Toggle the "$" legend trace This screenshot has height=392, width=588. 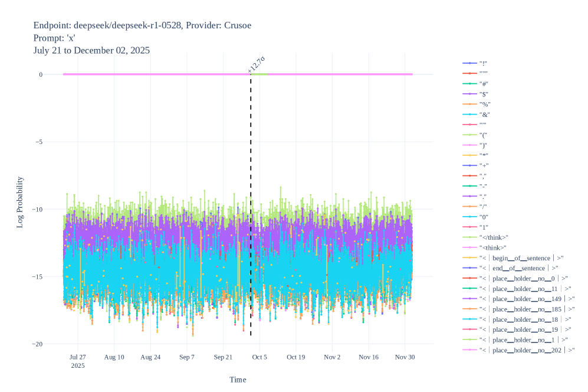(484, 94)
